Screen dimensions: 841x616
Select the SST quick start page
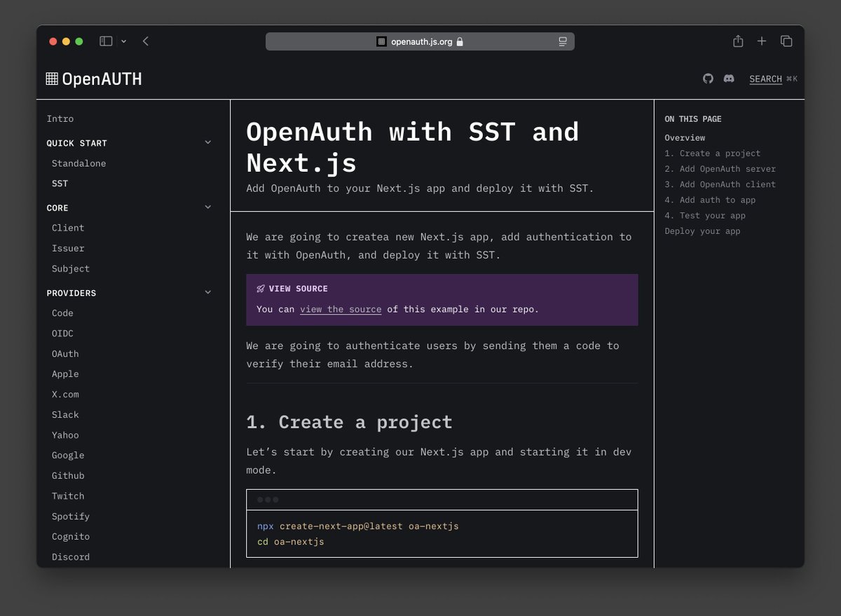[x=60, y=184]
